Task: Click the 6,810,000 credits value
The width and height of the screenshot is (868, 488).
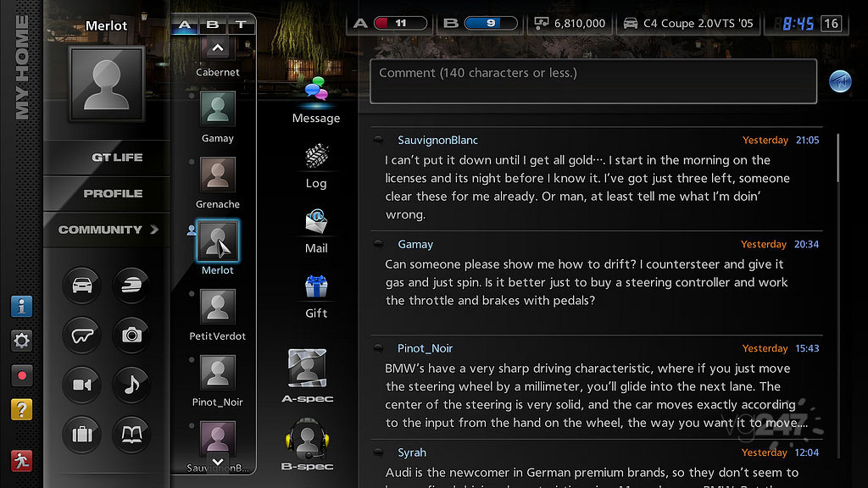Action: click(580, 23)
